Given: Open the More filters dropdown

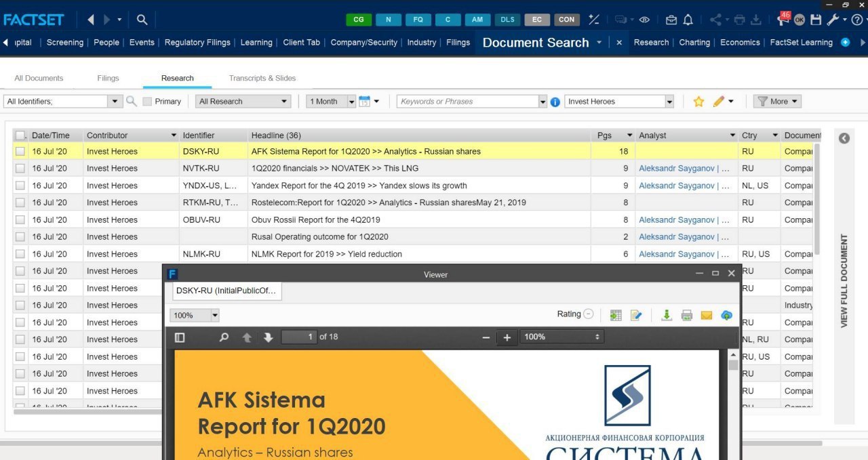Looking at the screenshot, I should click(778, 101).
